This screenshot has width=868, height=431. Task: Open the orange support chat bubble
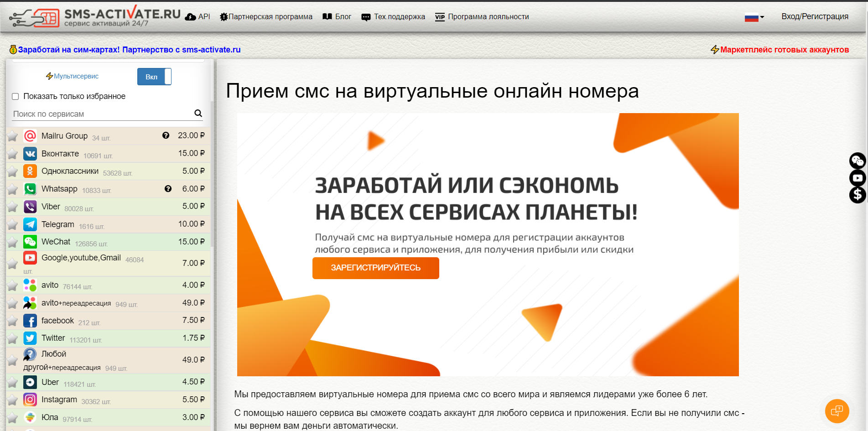coord(837,411)
